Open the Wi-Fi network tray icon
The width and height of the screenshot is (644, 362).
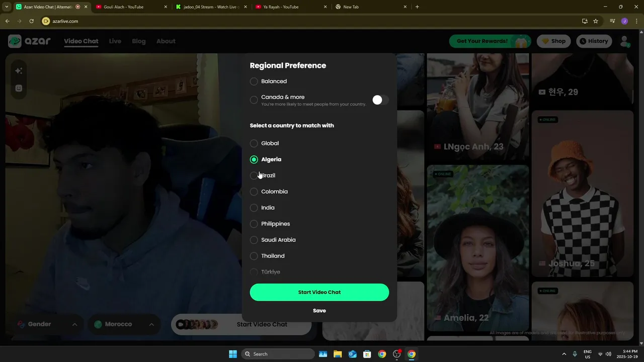600,354
